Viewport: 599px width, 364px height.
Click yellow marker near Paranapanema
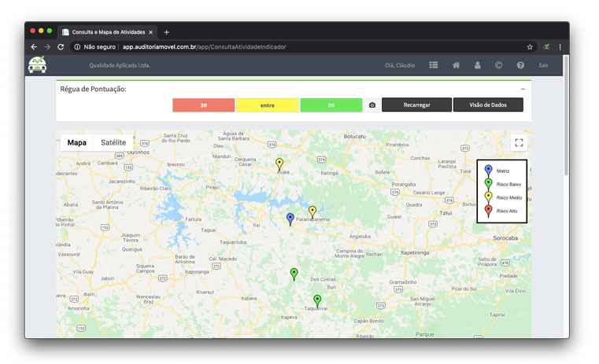click(312, 211)
